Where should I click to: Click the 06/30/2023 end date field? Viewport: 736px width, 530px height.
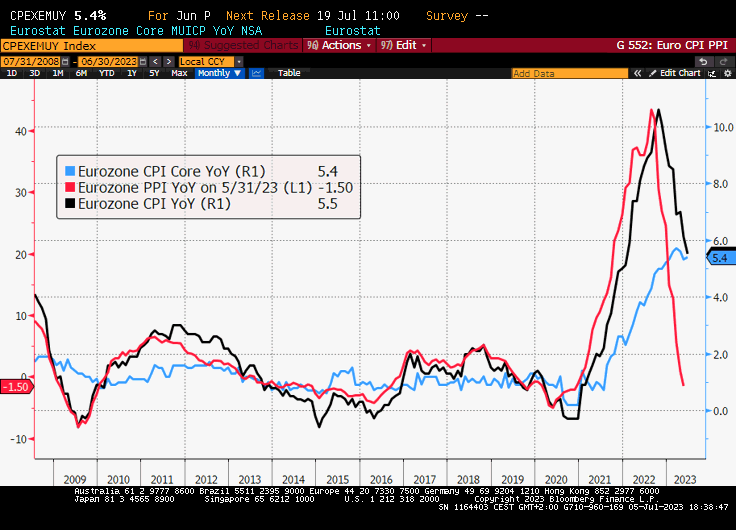pyautogui.click(x=108, y=61)
